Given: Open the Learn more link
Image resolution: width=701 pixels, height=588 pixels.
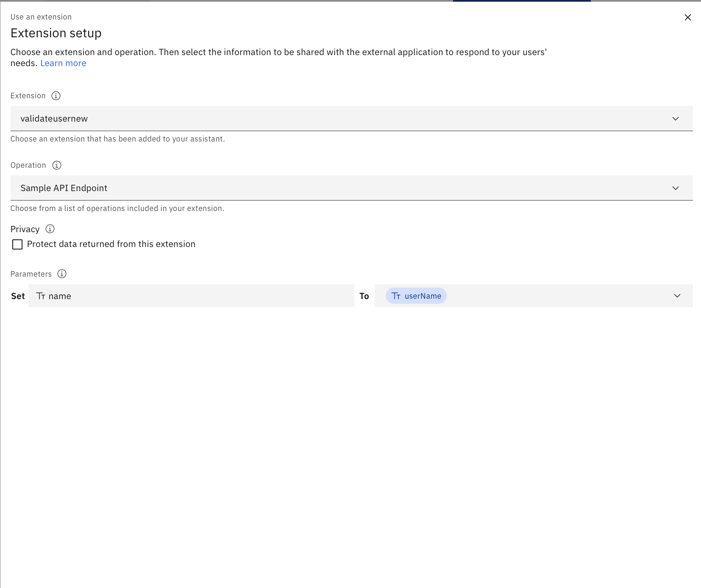Looking at the screenshot, I should [x=63, y=64].
